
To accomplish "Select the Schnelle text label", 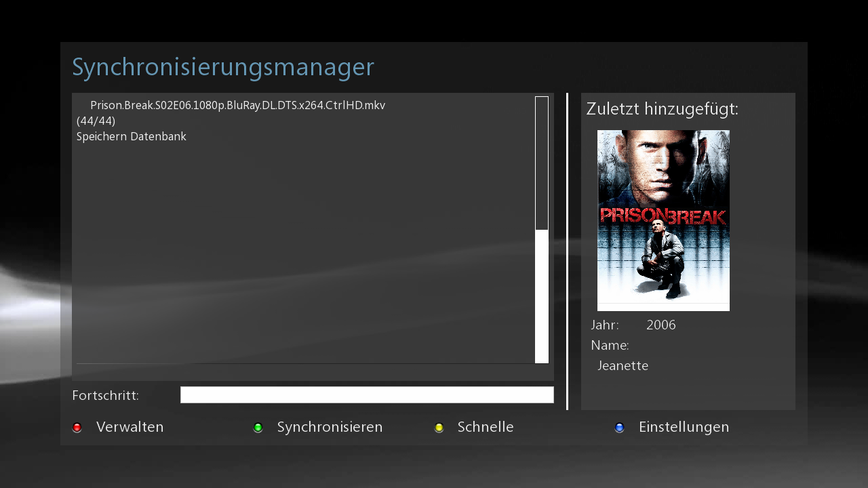I will (x=486, y=427).
